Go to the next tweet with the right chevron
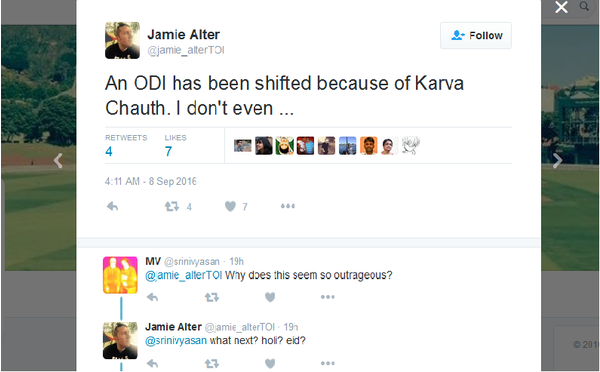600x372 pixels. [x=557, y=160]
